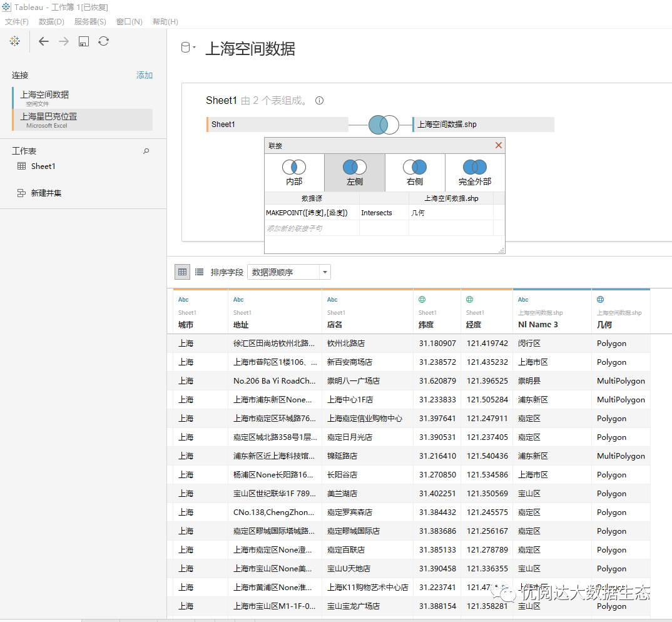Select the 经度 column header
This screenshot has height=622, width=672.
(474, 325)
